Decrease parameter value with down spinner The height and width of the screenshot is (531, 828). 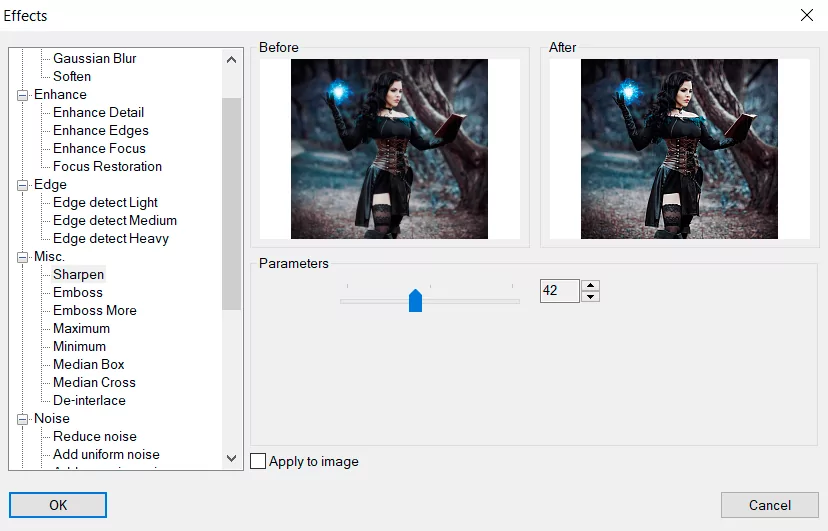590,297
